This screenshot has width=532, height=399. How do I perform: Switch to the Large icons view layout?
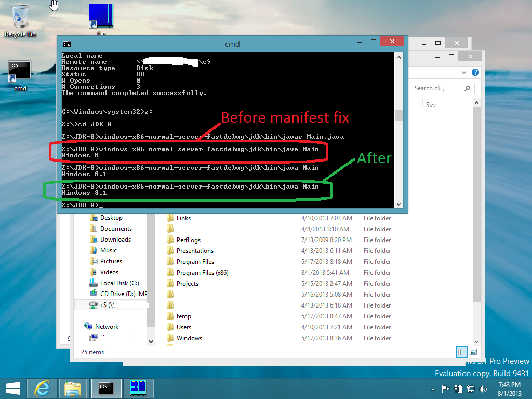point(472,352)
